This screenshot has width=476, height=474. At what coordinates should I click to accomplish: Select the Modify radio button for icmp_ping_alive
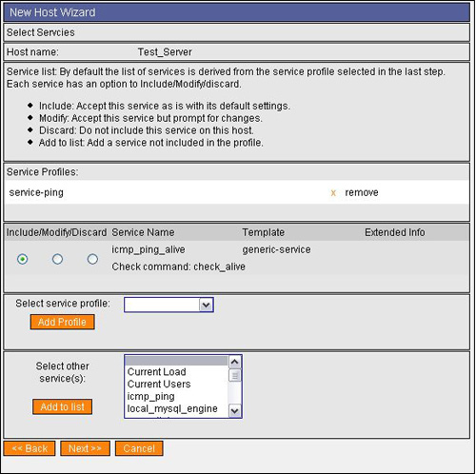click(x=57, y=259)
